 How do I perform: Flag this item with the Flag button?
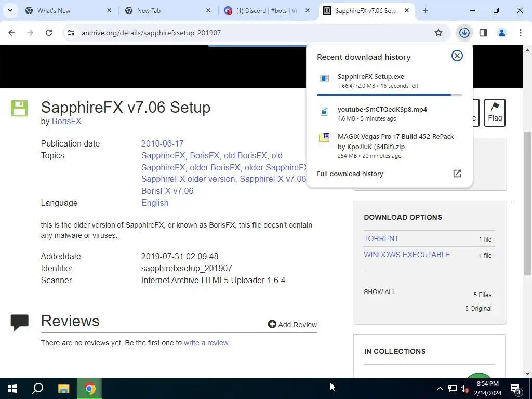pyautogui.click(x=495, y=113)
